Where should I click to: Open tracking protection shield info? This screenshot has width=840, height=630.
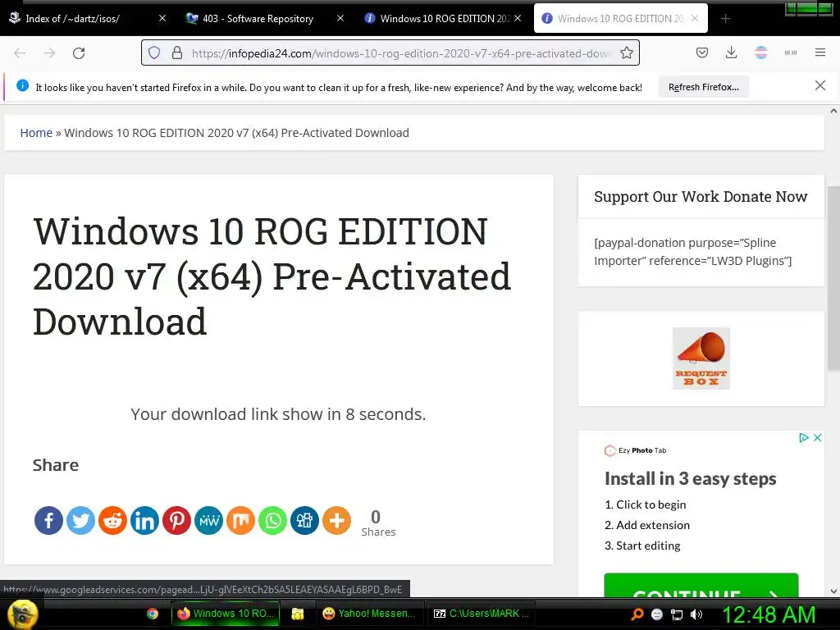(154, 52)
